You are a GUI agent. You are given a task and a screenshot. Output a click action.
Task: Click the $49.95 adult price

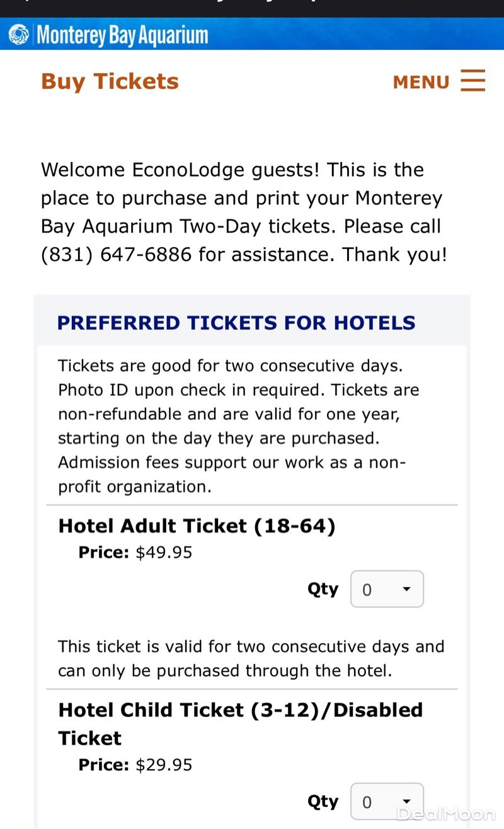click(x=164, y=553)
